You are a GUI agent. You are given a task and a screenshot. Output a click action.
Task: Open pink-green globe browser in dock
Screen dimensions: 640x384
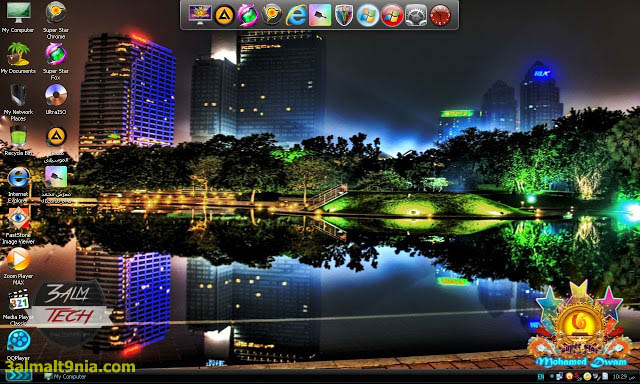tap(248, 16)
